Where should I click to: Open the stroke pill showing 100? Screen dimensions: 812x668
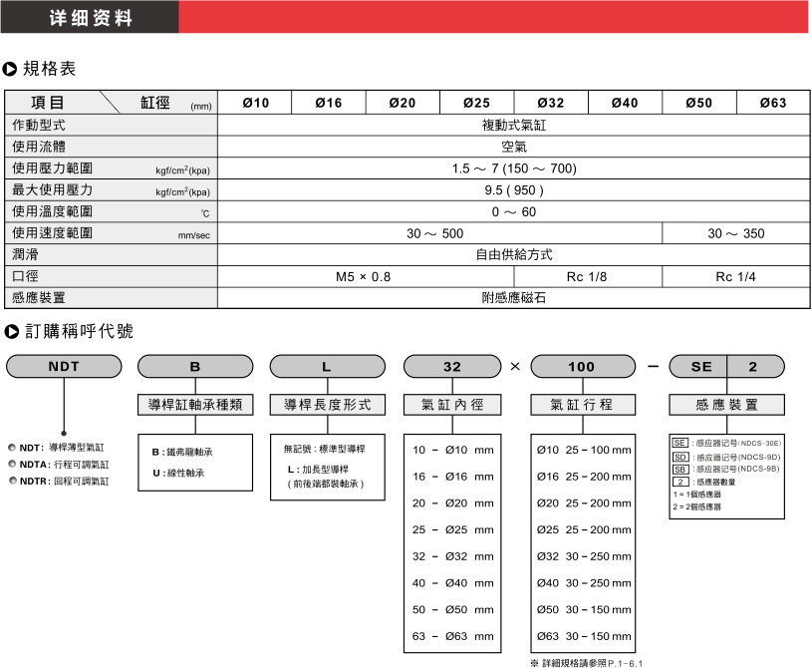(x=582, y=367)
